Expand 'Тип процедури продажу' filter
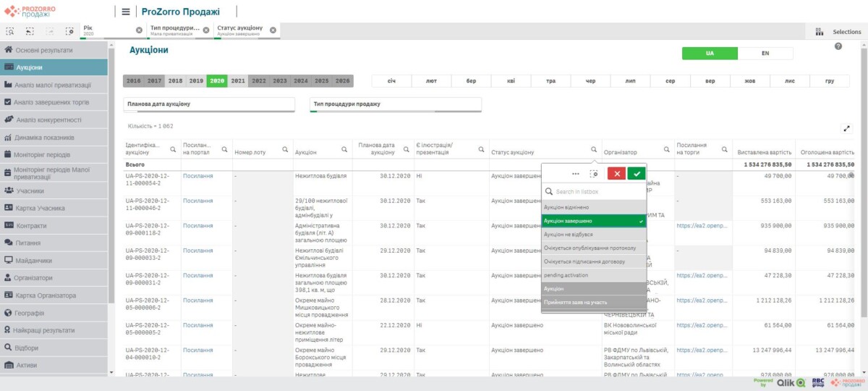This screenshot has width=868, height=391. tap(395, 104)
